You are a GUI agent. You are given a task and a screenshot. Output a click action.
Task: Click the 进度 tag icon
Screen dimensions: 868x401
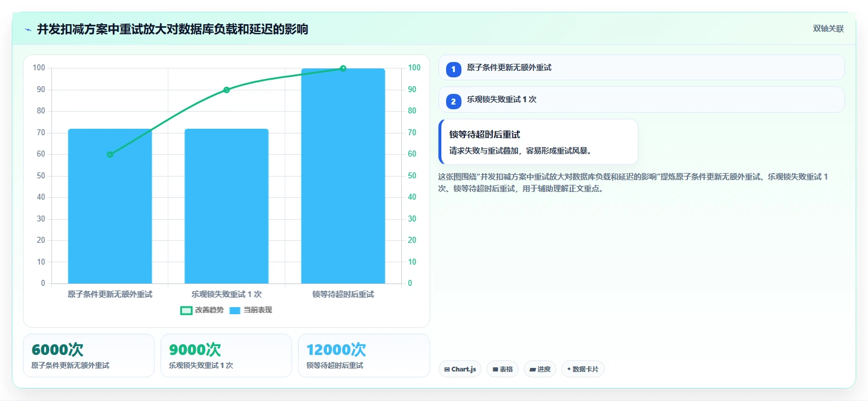click(532, 369)
